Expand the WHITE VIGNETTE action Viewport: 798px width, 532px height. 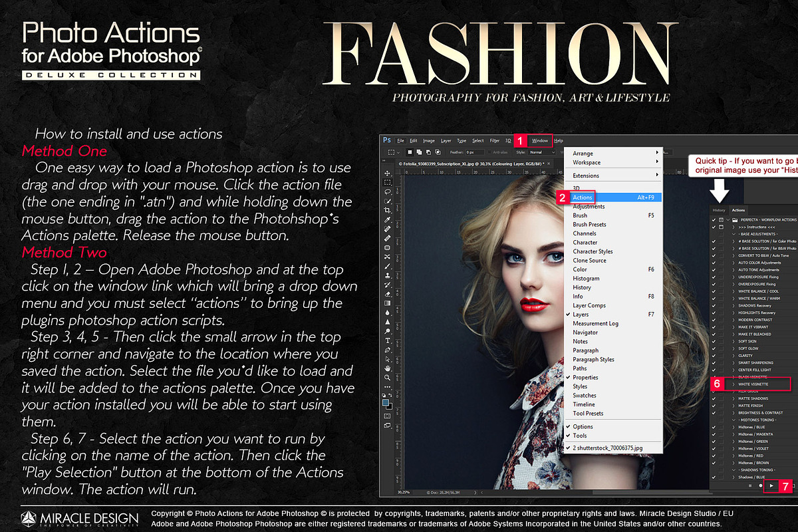tap(733, 384)
